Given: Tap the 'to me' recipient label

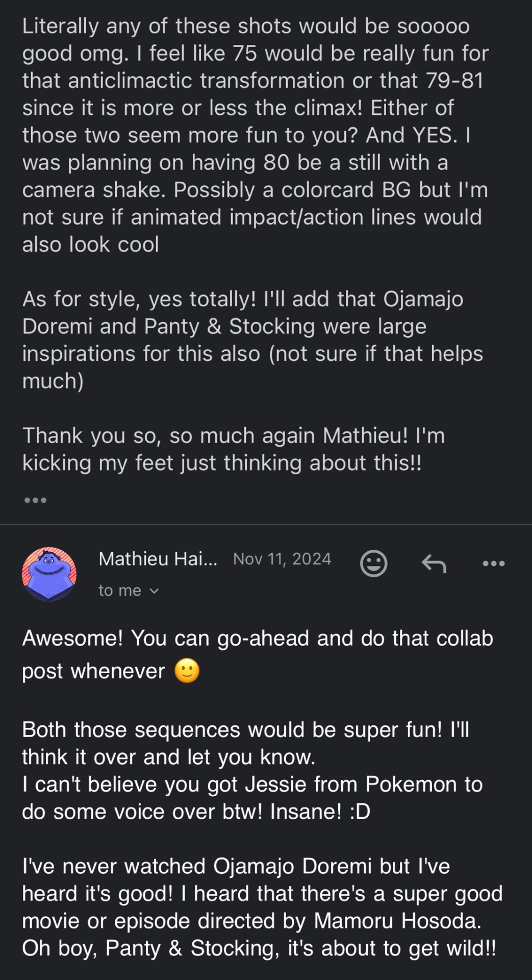Looking at the screenshot, I should pyautogui.click(x=120, y=590).
